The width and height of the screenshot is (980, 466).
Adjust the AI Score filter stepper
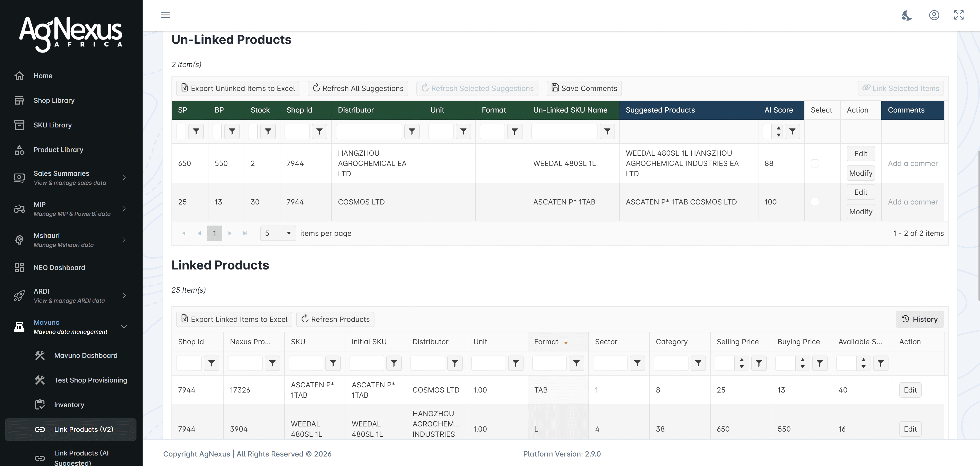coord(778,132)
